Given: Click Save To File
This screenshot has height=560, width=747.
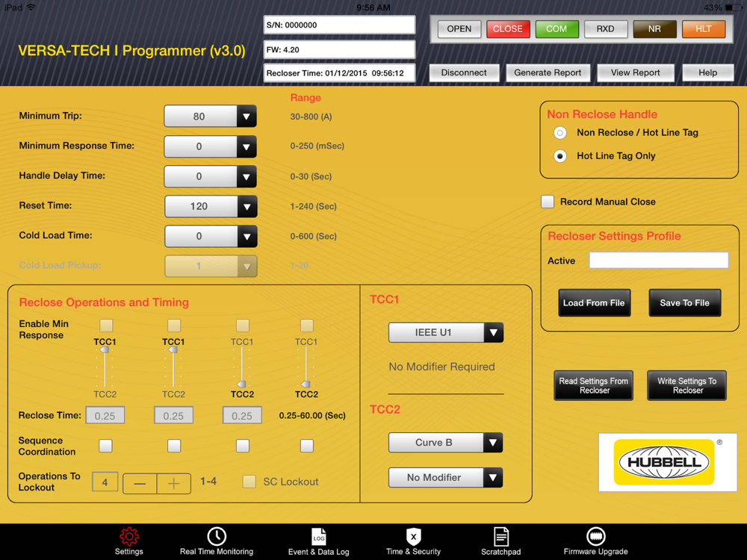Looking at the screenshot, I should 684,303.
